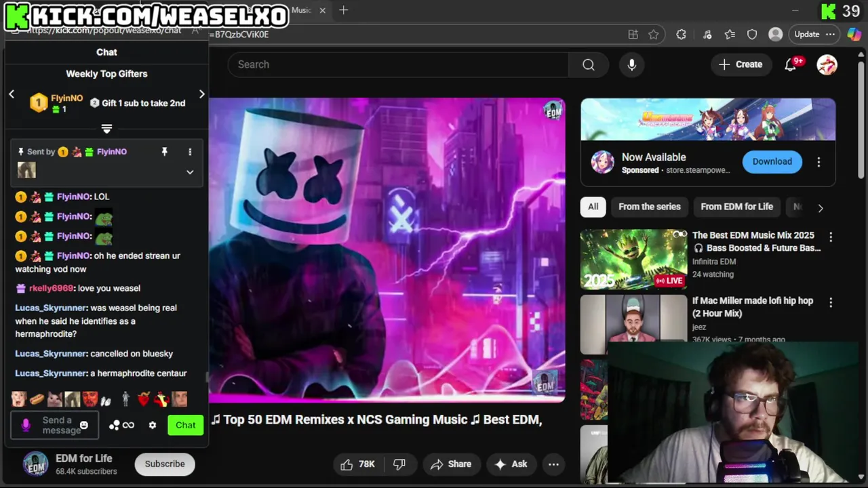The height and width of the screenshot is (488, 868).
Task: Open the browser profile icon
Action: [x=776, y=35]
